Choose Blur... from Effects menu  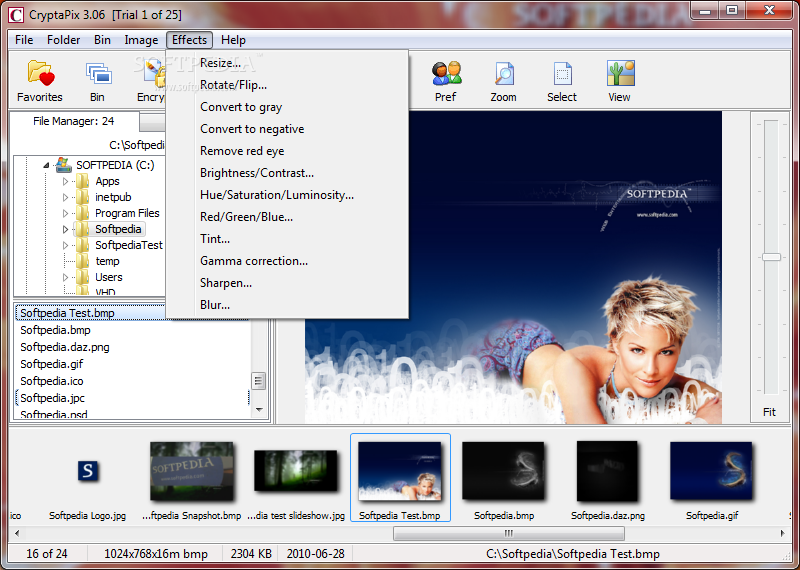point(287,304)
